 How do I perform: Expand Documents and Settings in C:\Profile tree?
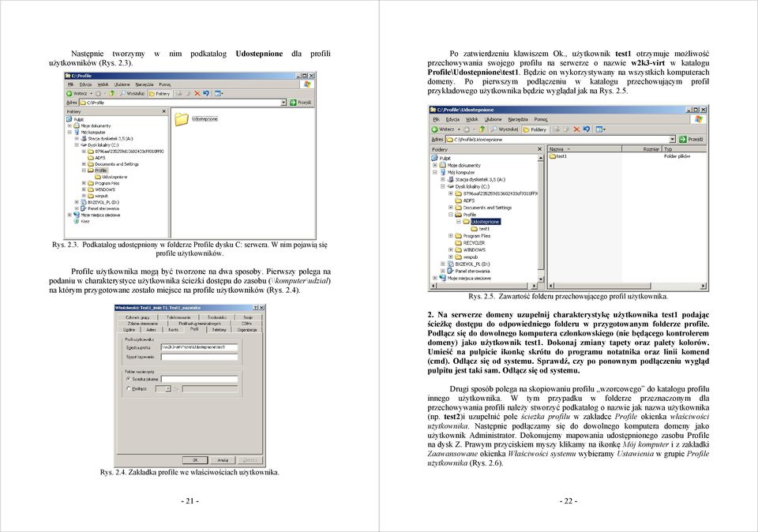(84, 164)
